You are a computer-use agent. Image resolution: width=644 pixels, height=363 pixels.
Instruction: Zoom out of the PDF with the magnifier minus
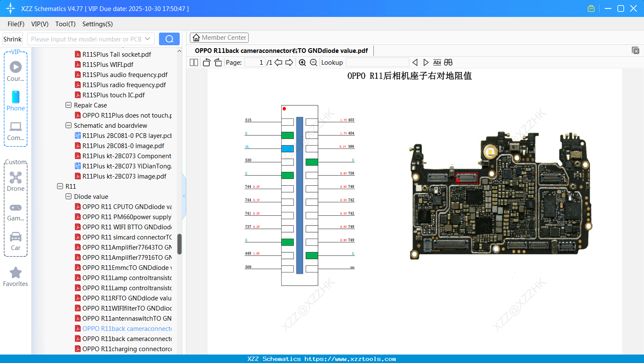point(313,63)
